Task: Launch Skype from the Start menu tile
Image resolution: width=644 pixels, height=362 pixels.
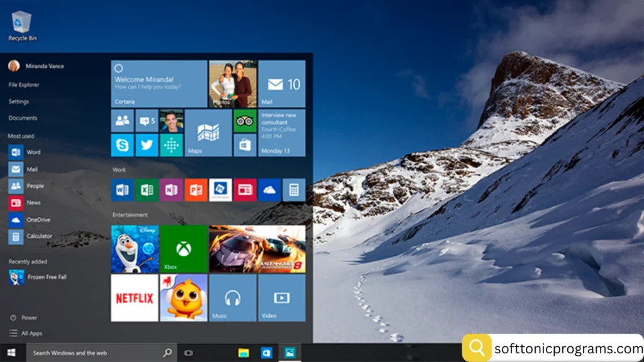Action: [122, 145]
